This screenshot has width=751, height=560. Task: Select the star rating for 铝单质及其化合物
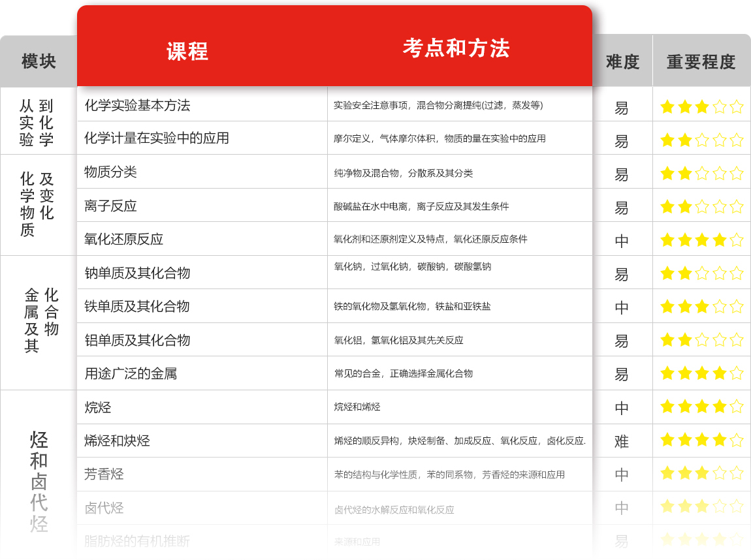(x=701, y=339)
